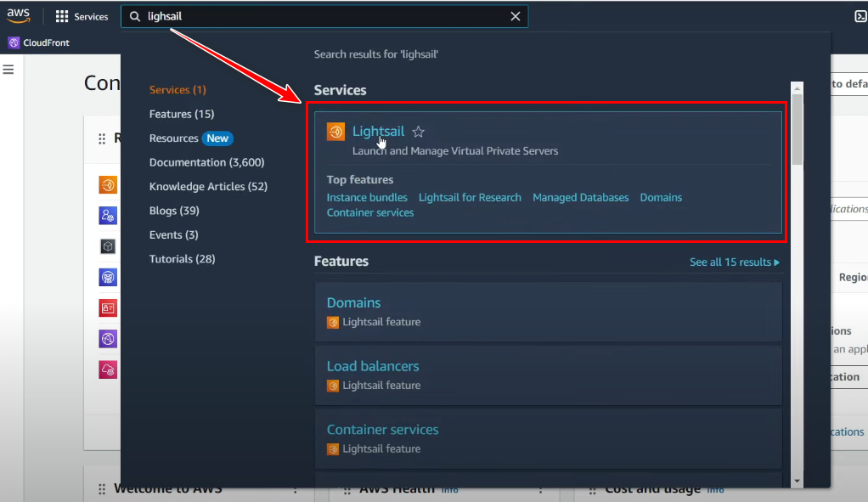Filter results by Knowledge Articles (52)

(208, 187)
